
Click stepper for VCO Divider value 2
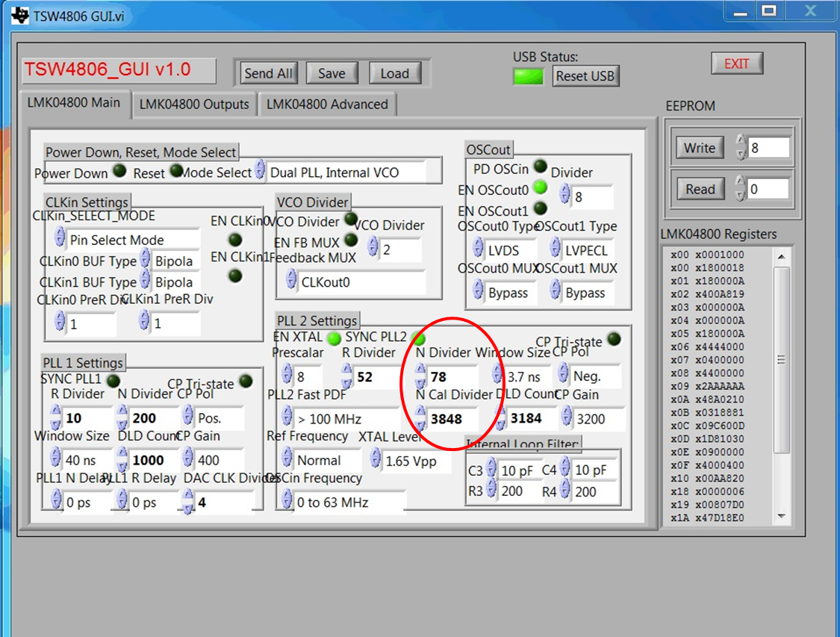coord(373,246)
